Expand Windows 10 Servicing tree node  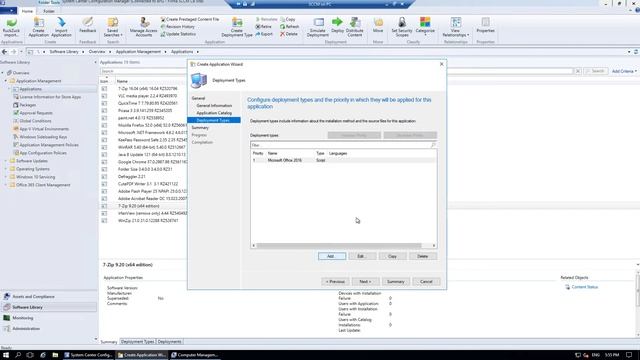tap(6, 177)
